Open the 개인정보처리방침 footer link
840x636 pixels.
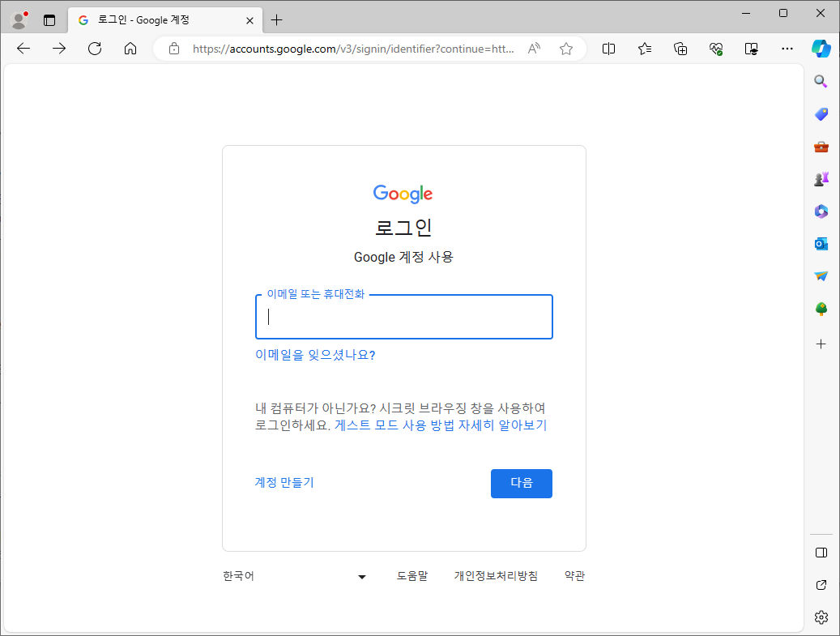point(496,576)
